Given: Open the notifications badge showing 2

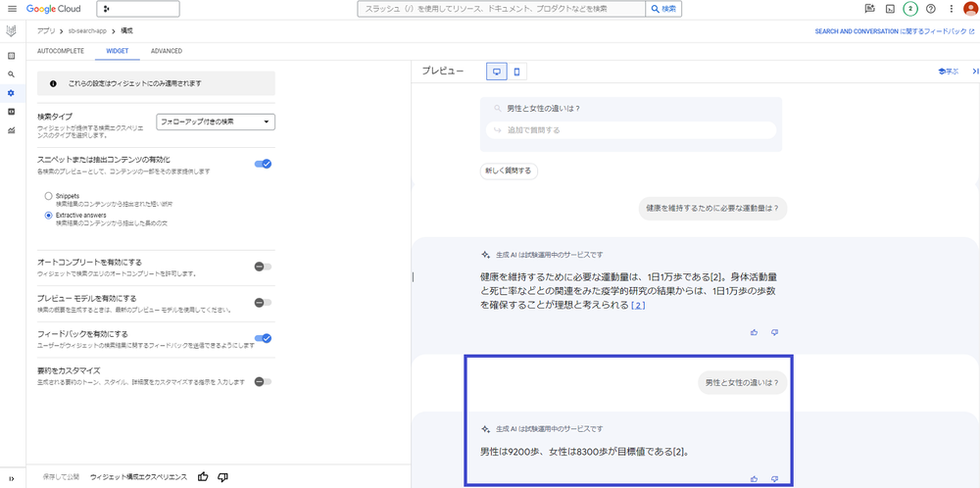Looking at the screenshot, I should click(x=909, y=9).
